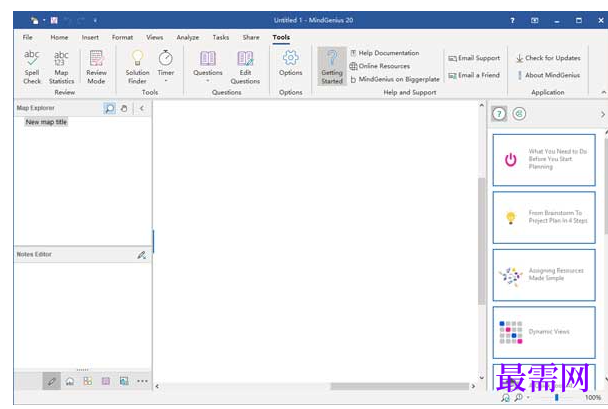The width and height of the screenshot is (608, 409).
Task: Open Map Statistics
Action: click(61, 67)
